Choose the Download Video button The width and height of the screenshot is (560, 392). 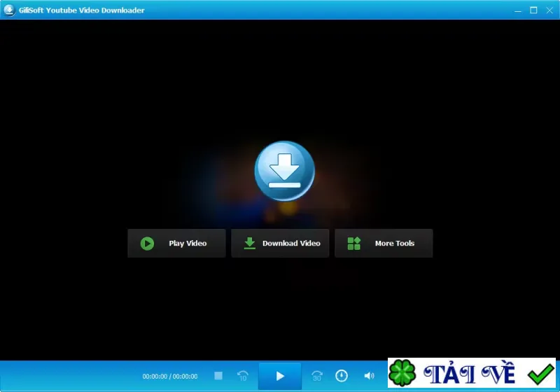[x=280, y=243]
